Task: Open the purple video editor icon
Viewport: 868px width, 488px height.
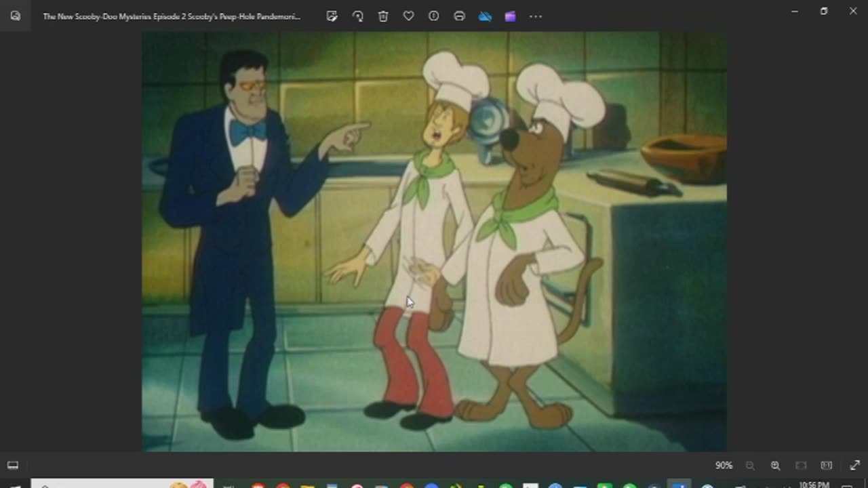Action: point(510,16)
